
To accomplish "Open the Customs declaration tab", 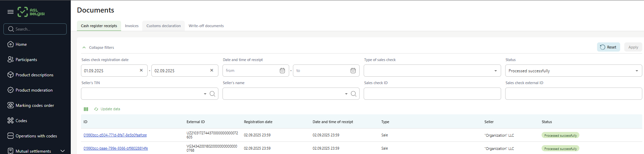I will (x=163, y=26).
